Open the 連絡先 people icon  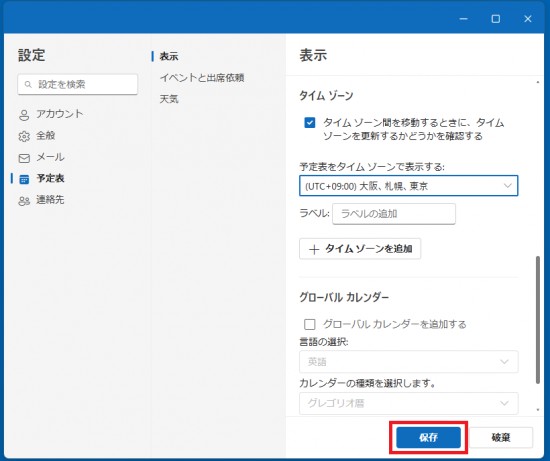point(24,201)
